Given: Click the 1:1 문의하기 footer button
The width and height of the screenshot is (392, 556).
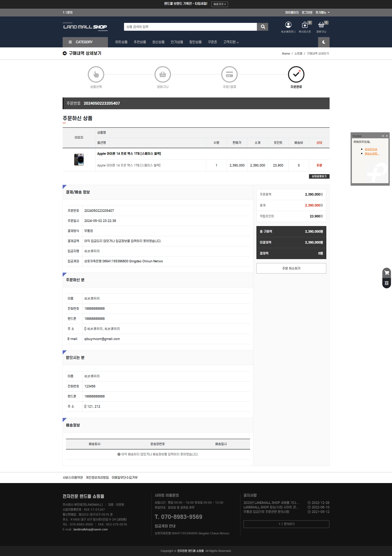Looking at the screenshot, I should (x=287, y=524).
